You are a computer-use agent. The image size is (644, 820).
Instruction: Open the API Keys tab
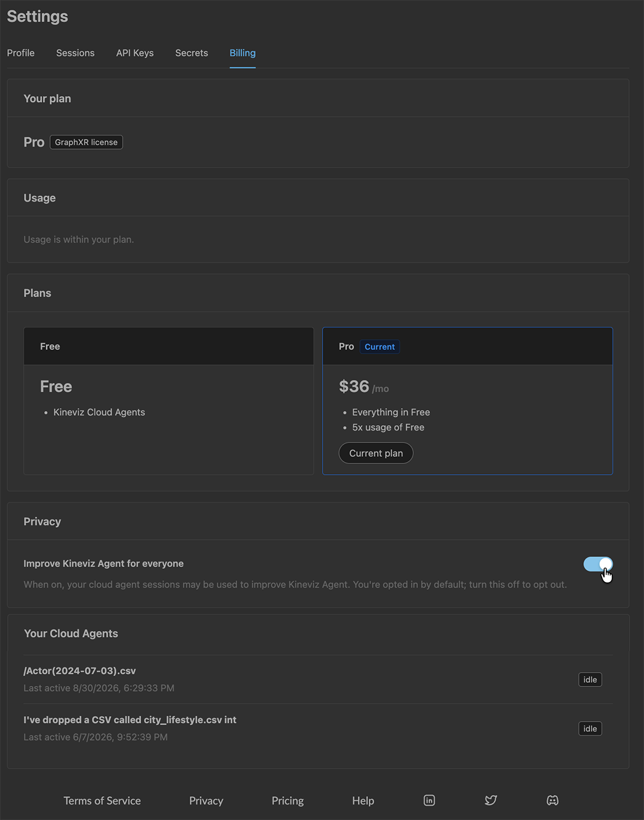pos(135,53)
